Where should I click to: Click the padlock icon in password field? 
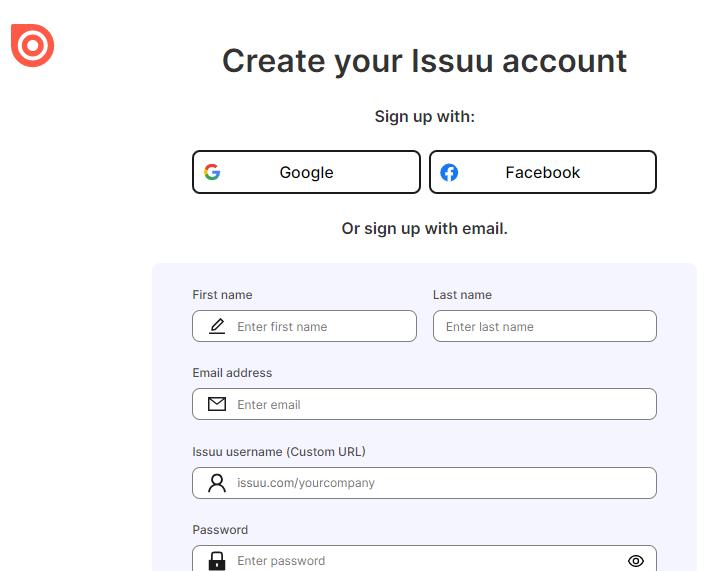pos(217,560)
